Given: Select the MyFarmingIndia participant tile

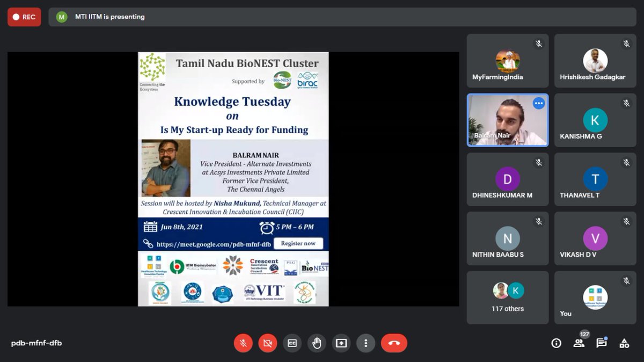Looking at the screenshot, I should [x=508, y=61].
